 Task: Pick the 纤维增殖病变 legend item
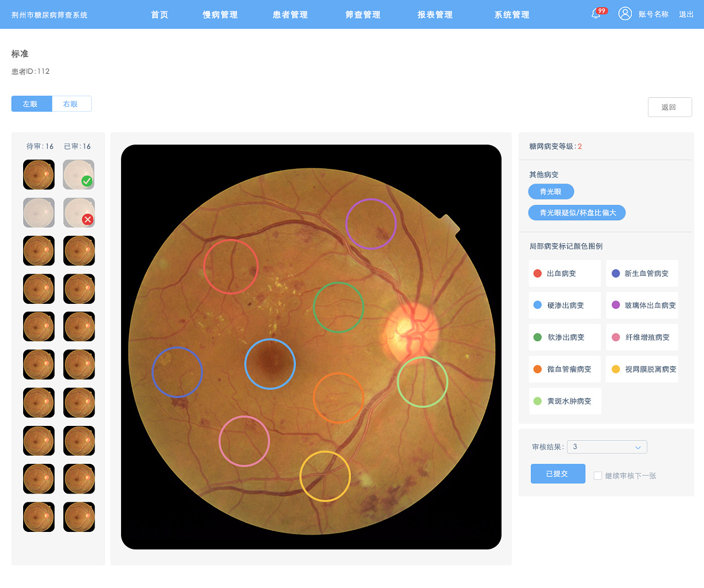pyautogui.click(x=642, y=337)
